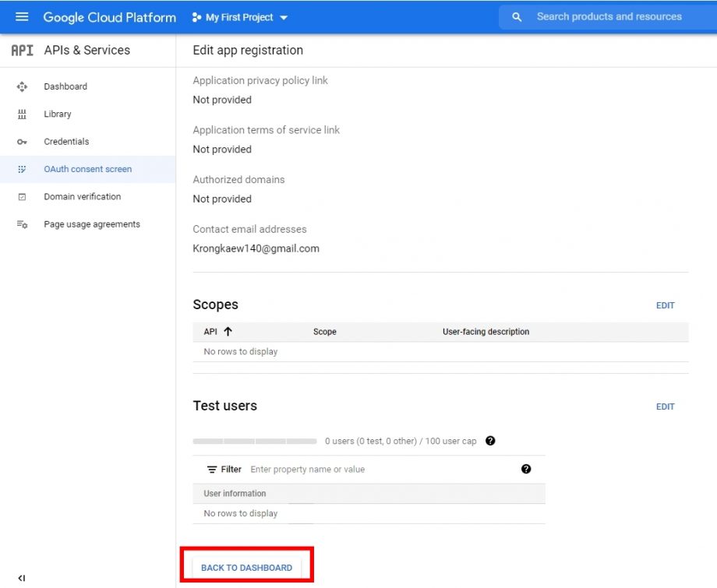Click the Filter icon in Test users

click(x=213, y=469)
